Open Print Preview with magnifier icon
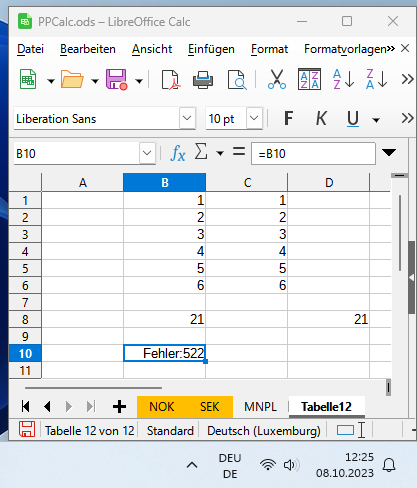417x488 pixels. coord(237,80)
